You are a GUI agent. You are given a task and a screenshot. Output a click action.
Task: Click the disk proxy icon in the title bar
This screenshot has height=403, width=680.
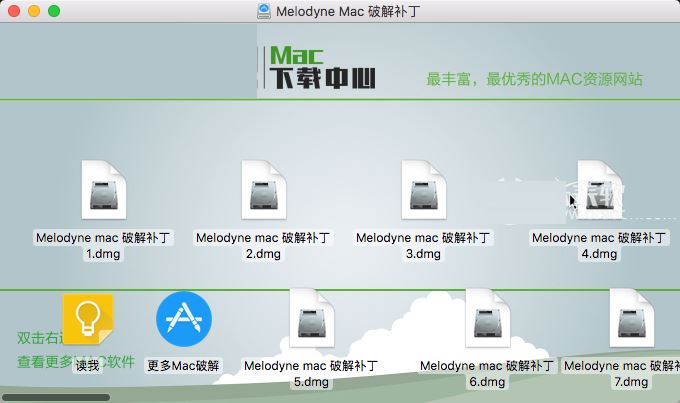tap(264, 11)
